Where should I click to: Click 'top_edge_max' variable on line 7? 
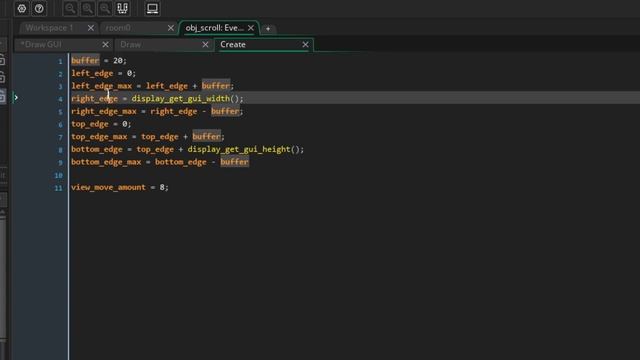coord(99,136)
